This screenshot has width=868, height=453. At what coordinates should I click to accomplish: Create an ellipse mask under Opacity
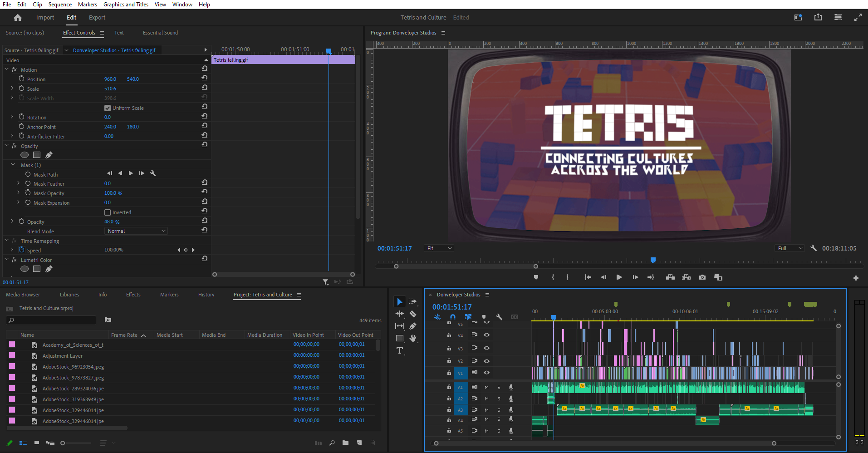tap(25, 155)
